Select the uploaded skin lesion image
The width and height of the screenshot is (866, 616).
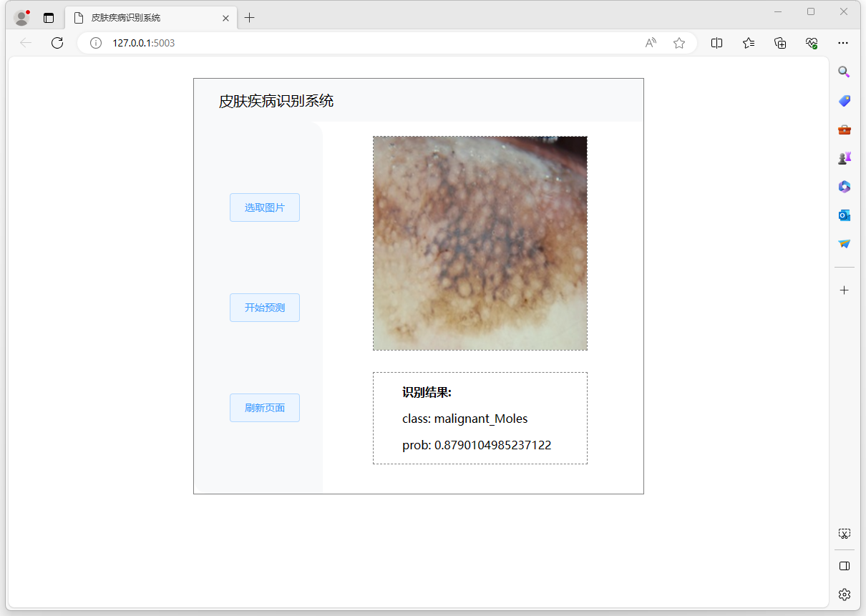pos(480,243)
